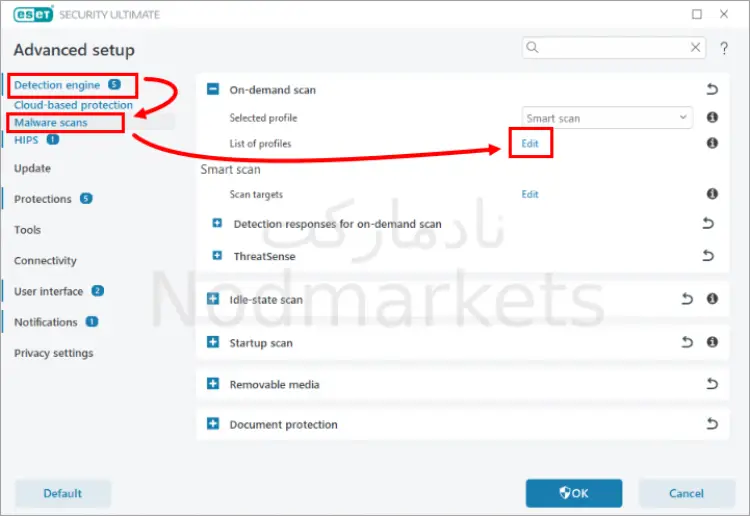This screenshot has height=516, width=750.
Task: Open Notifications settings
Action: pyautogui.click(x=45, y=322)
